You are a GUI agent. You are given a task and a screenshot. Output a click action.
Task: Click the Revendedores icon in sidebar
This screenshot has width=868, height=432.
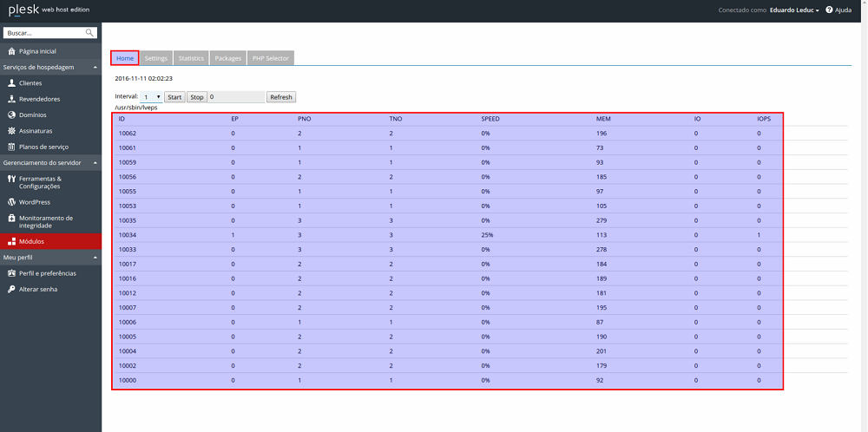(11, 99)
